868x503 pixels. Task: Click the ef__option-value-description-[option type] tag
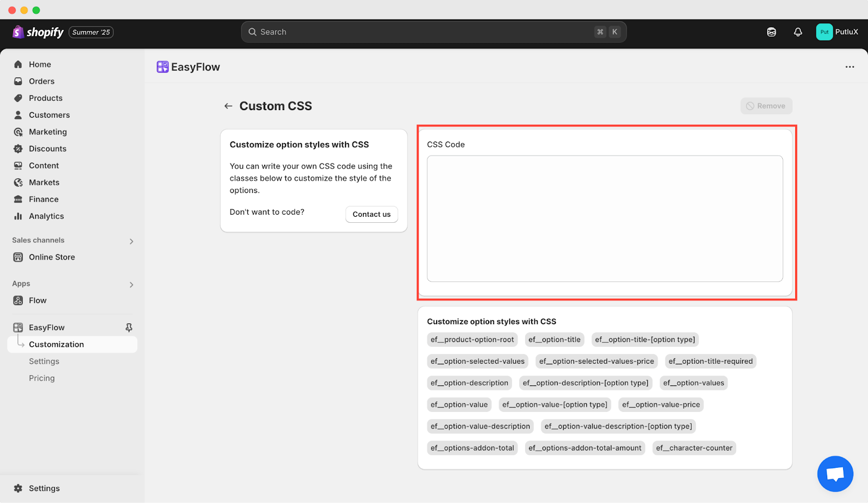618,427
